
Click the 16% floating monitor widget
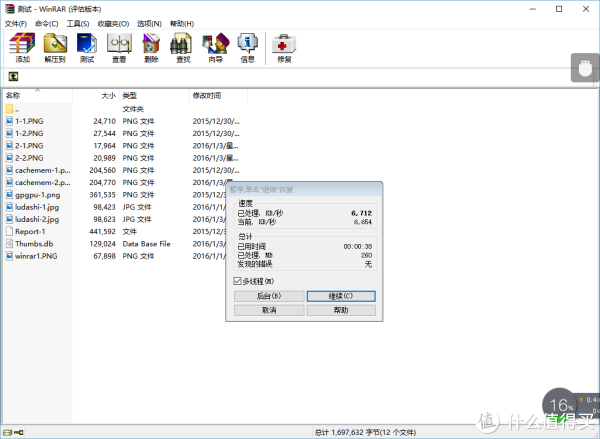click(x=559, y=405)
